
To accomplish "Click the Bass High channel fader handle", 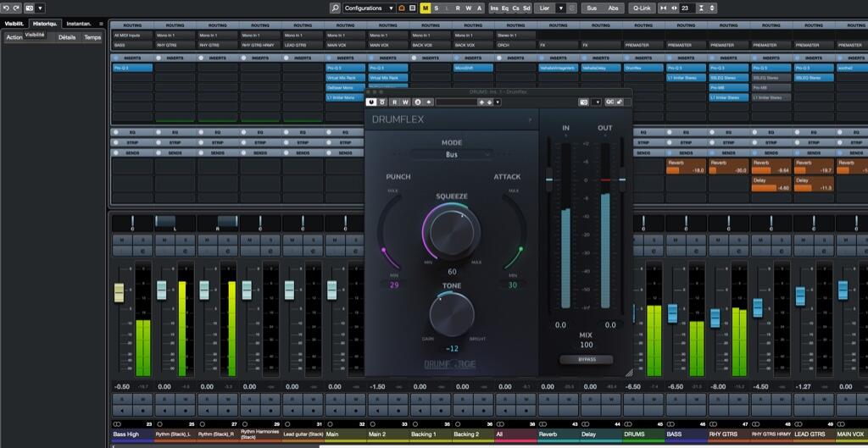I will click(119, 292).
